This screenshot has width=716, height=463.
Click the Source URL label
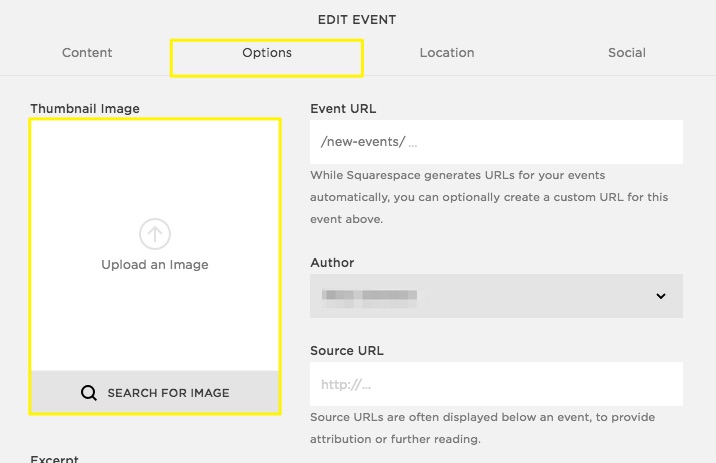point(347,350)
